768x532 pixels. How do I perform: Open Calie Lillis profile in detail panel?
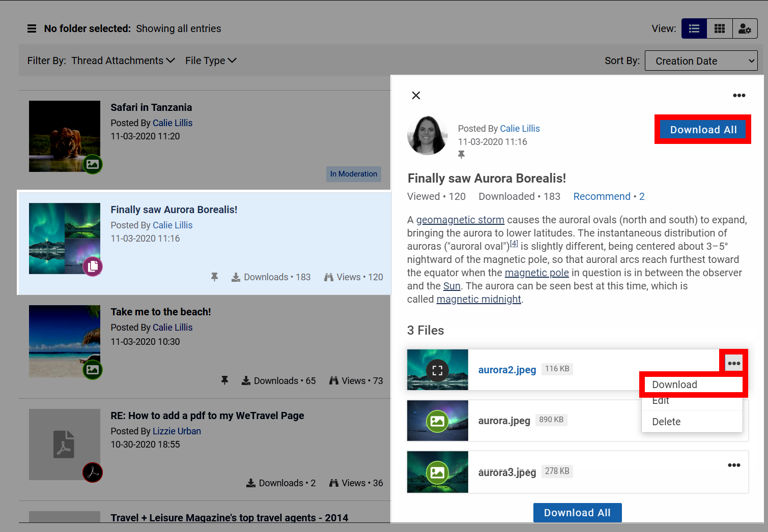520,129
